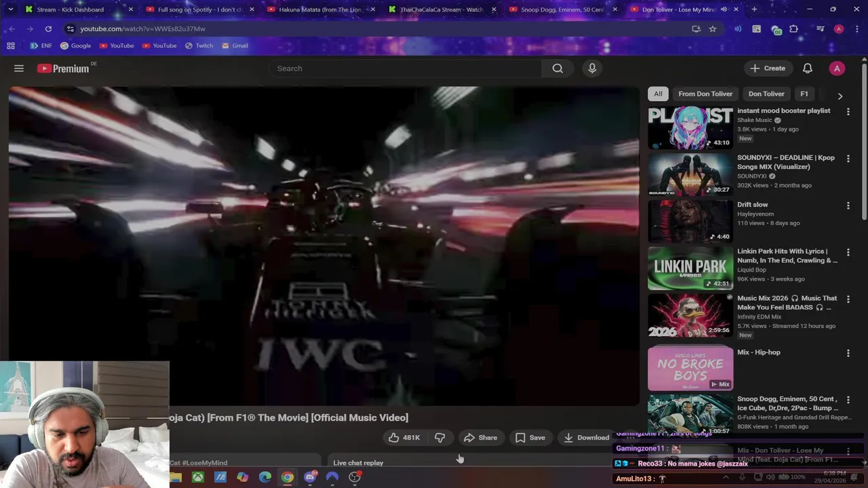Open options for Snoop Dogg, Eminem video
The width and height of the screenshot is (868, 488).
click(848, 399)
